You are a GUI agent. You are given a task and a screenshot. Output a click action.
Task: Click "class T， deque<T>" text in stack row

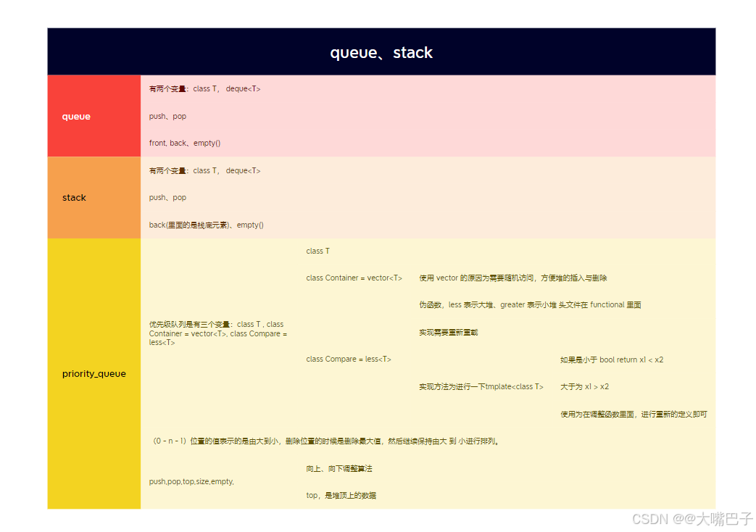(227, 171)
